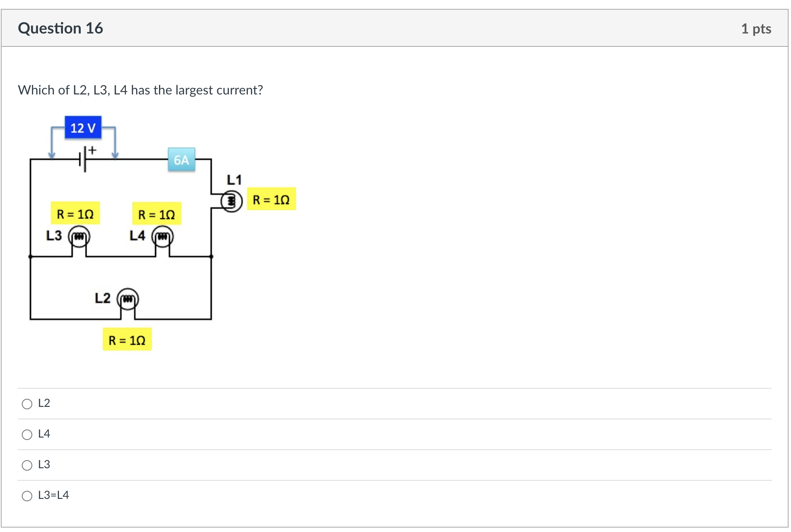This screenshot has width=791, height=532.
Task: Select the L3 answer option
Action: (x=27, y=465)
